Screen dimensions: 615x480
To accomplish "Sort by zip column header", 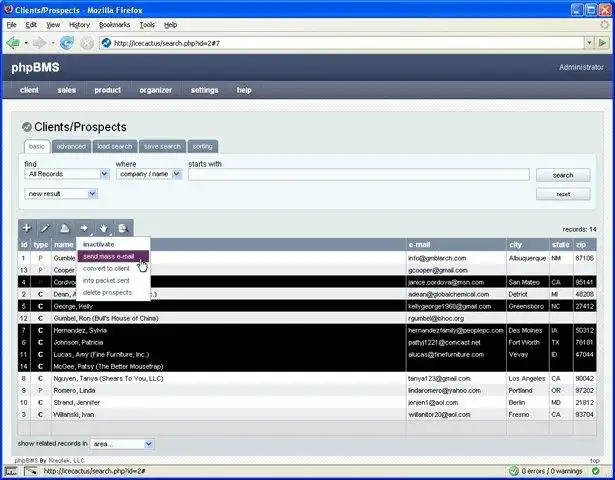I will tap(584, 244).
